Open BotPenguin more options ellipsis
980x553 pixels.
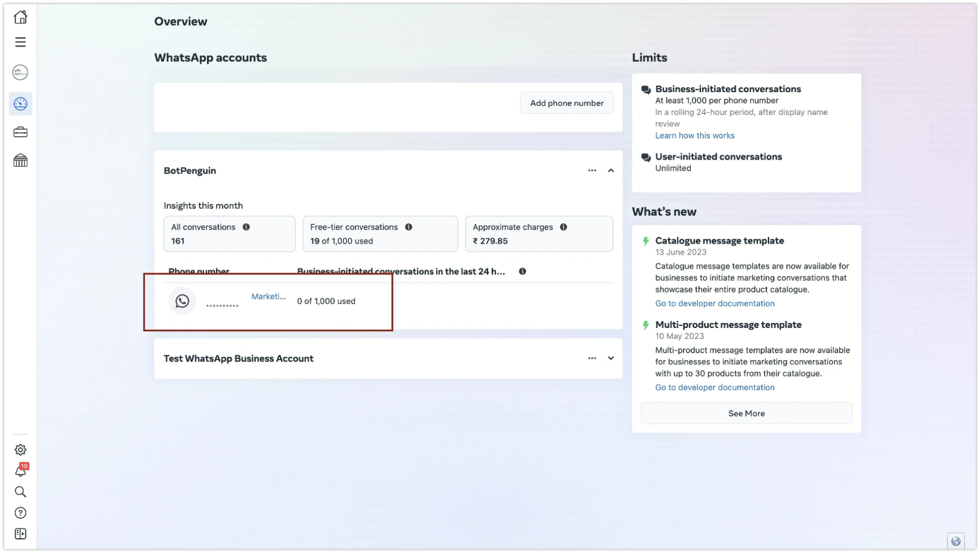pos(592,170)
